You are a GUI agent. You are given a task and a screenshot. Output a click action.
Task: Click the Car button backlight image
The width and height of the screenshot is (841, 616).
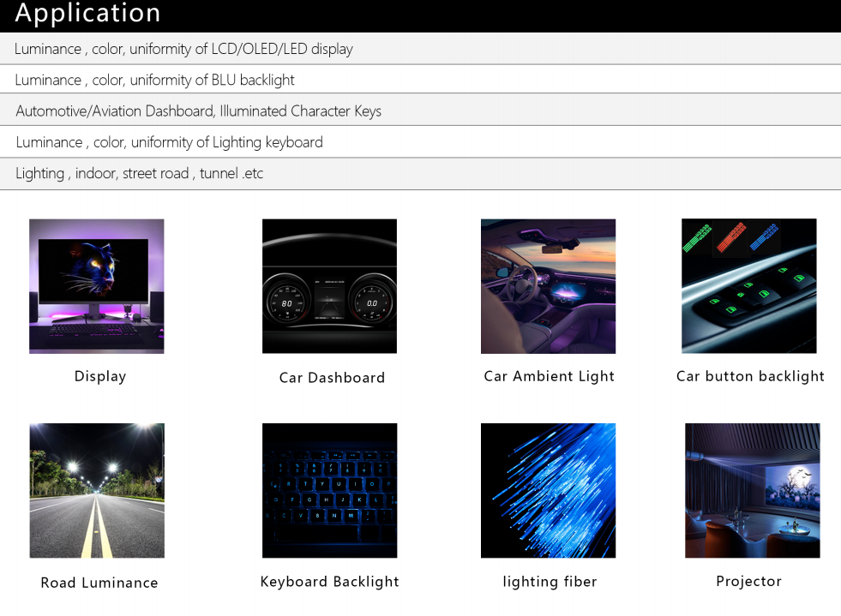click(x=748, y=286)
